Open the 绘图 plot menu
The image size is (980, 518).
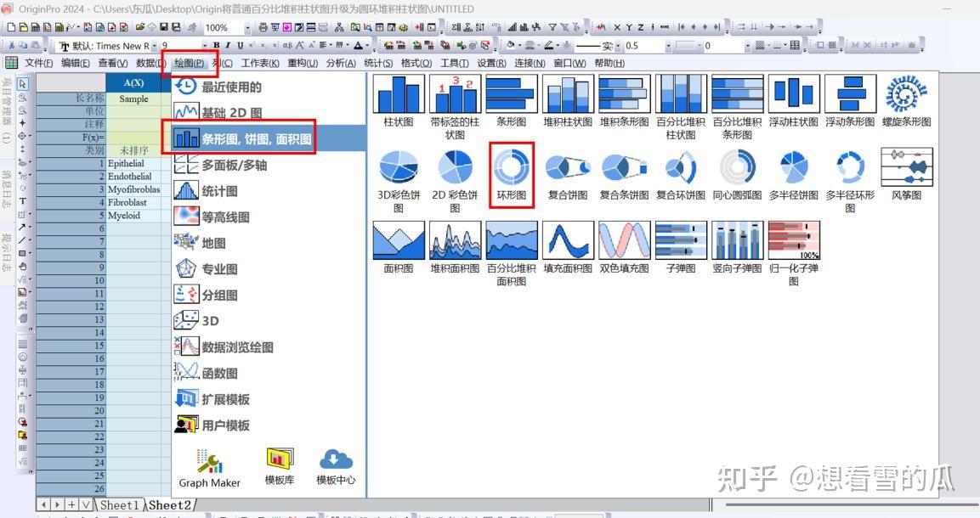pyautogui.click(x=190, y=63)
